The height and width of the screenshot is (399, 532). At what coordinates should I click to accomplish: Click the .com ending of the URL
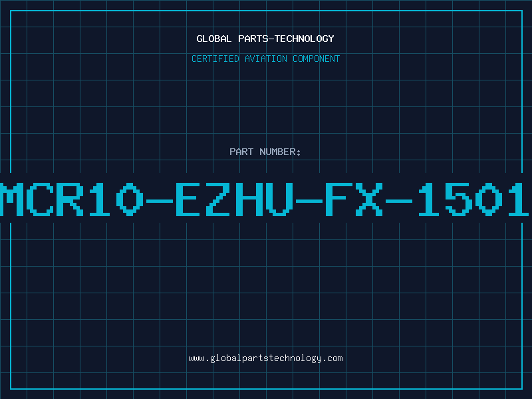click(332, 358)
